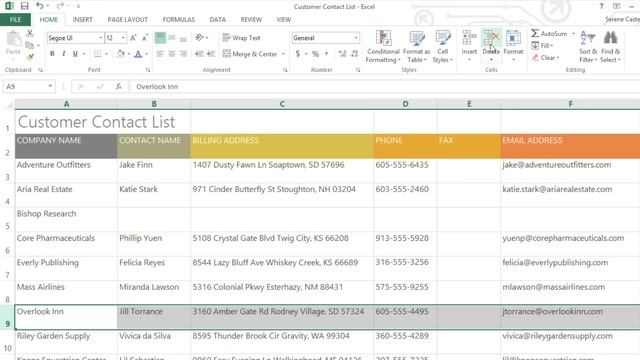Viewport: 640px width, 360px height.
Task: Switch to the DATA tab
Action: 218,20
